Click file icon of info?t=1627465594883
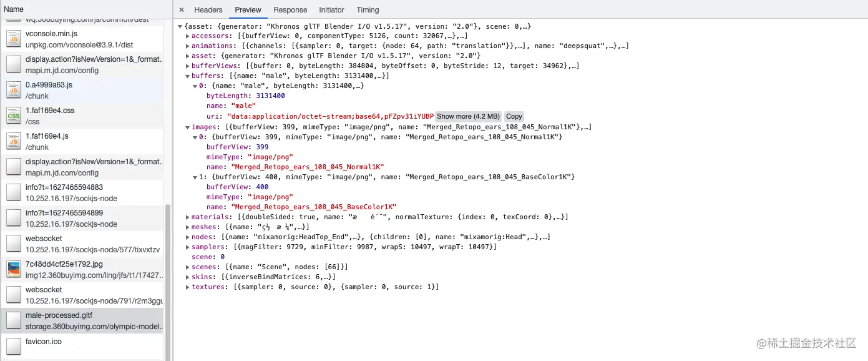The height and width of the screenshot is (361, 868). 13,192
